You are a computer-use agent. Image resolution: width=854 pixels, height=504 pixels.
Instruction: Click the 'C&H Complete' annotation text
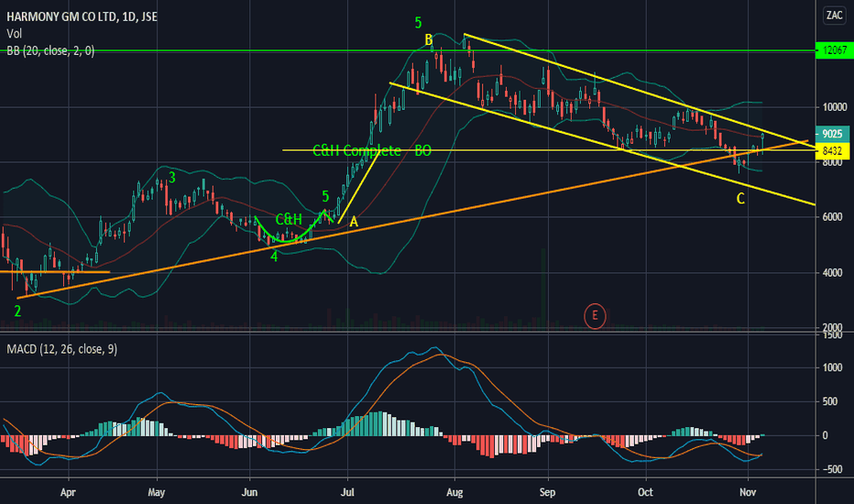tap(356, 150)
